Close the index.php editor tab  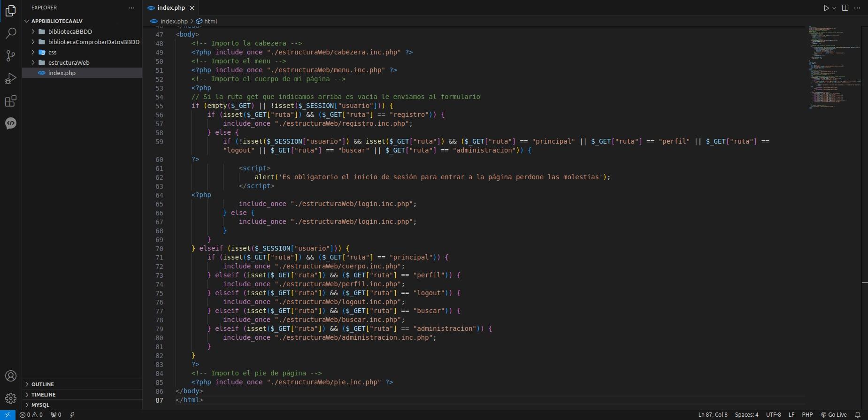coord(192,8)
